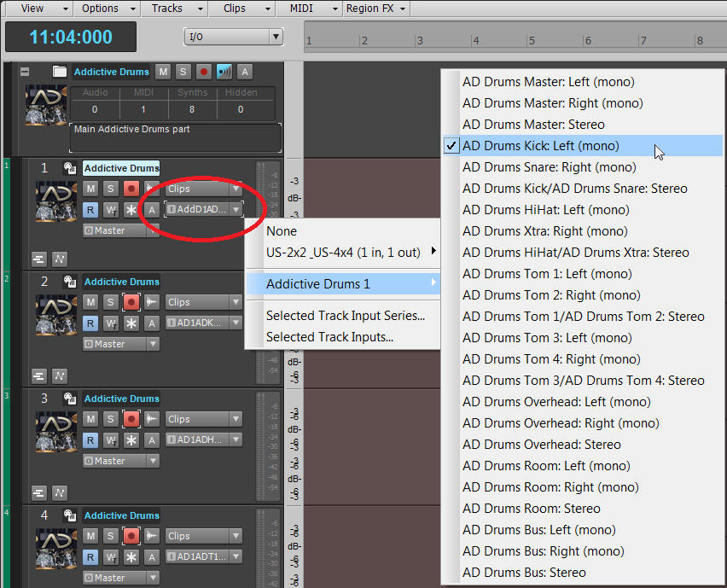Show track 2 lanes button
The height and width of the screenshot is (588, 727).
tap(39, 376)
